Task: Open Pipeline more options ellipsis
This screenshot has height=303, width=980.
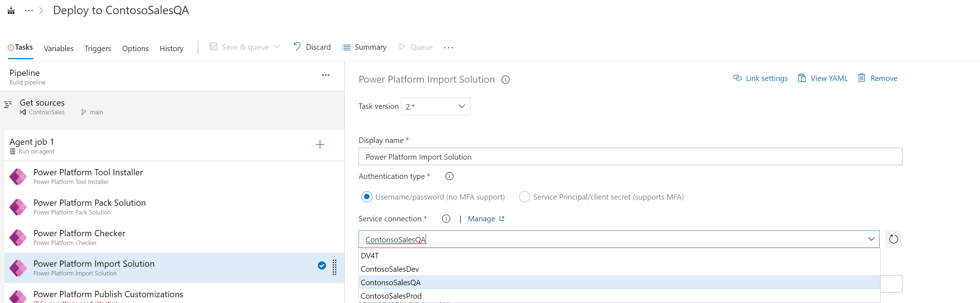Action: tap(326, 75)
